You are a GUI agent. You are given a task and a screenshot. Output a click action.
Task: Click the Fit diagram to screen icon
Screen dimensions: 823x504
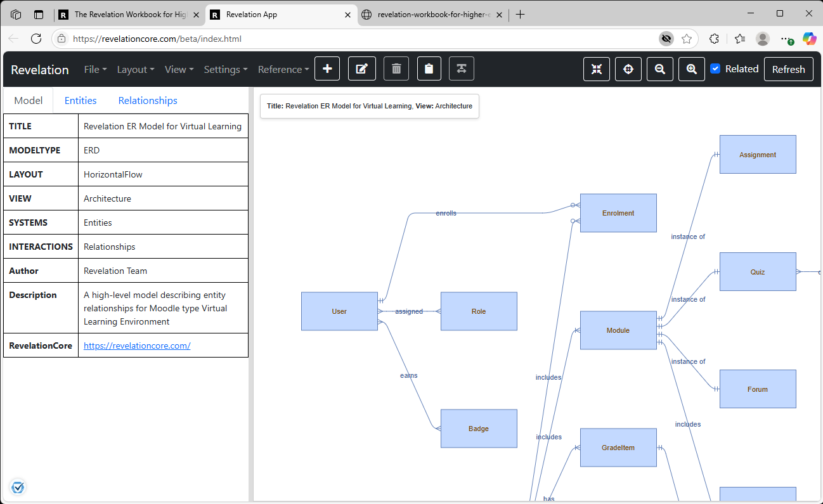(x=597, y=68)
